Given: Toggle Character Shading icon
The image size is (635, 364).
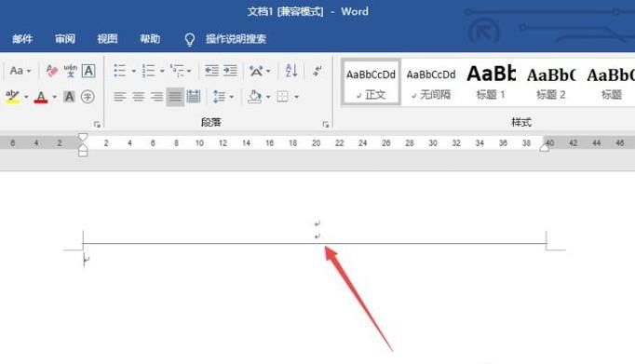Looking at the screenshot, I should (x=69, y=97).
